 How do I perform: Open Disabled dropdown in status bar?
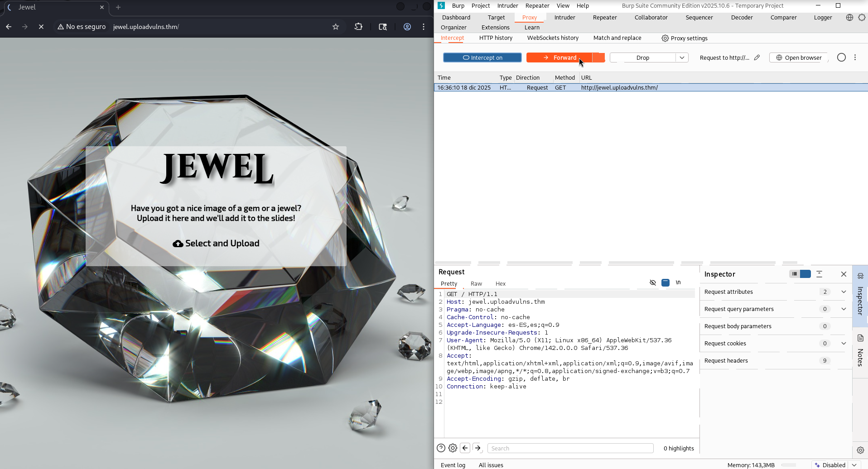(x=854, y=465)
